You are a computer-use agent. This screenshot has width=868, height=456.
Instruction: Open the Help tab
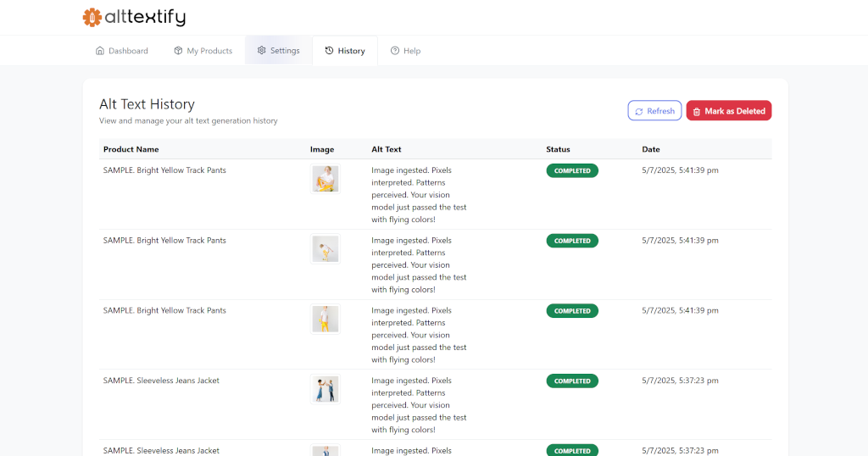tap(406, 50)
